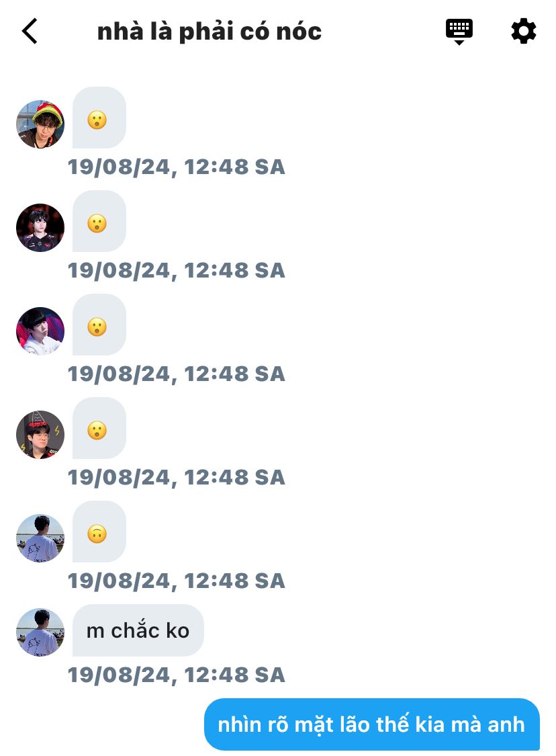Select the second surprised emoji message bubble
The height and width of the screenshot is (756, 556).
99,221
